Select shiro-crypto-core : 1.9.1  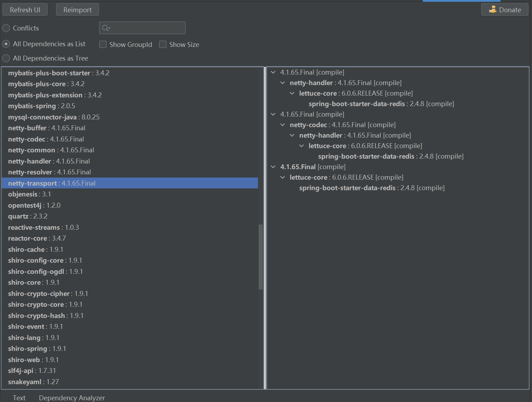click(x=130, y=305)
